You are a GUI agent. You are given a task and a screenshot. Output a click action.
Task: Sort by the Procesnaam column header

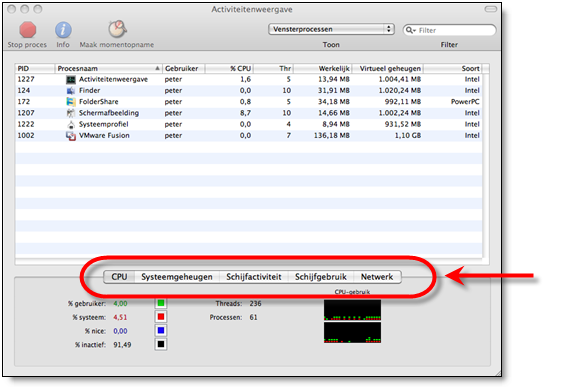click(108, 68)
